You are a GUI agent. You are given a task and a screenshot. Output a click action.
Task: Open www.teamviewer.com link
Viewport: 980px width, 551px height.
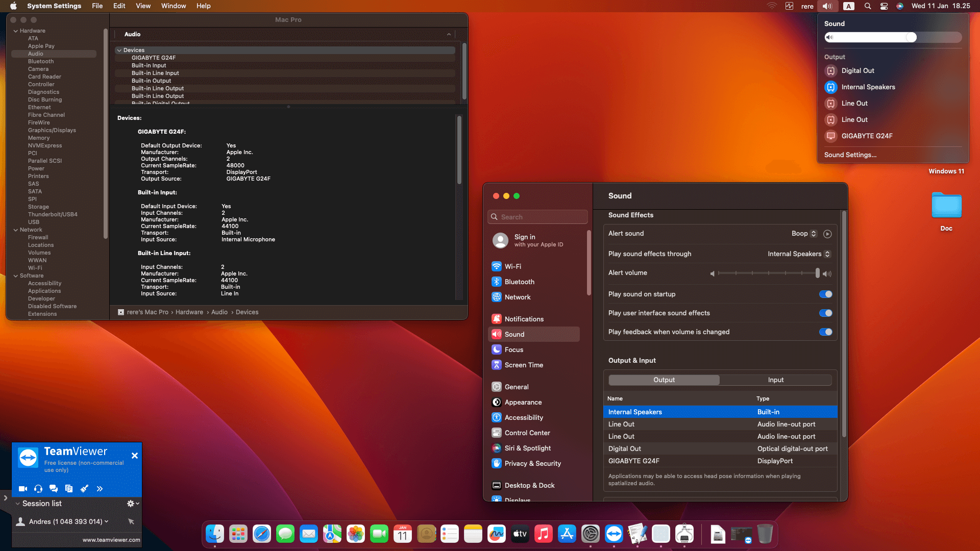click(111, 540)
